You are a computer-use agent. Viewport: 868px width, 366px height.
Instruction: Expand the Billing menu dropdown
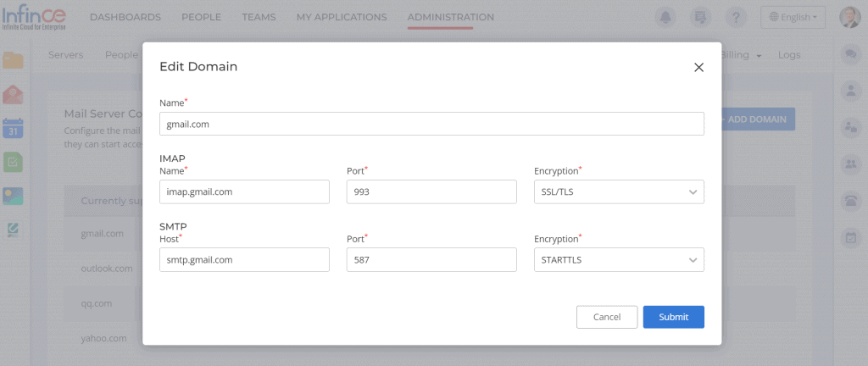(x=741, y=55)
